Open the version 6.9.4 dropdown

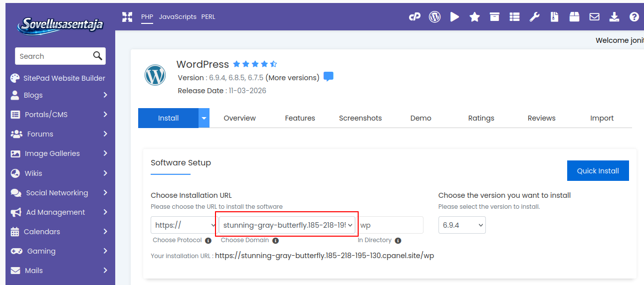pos(462,225)
